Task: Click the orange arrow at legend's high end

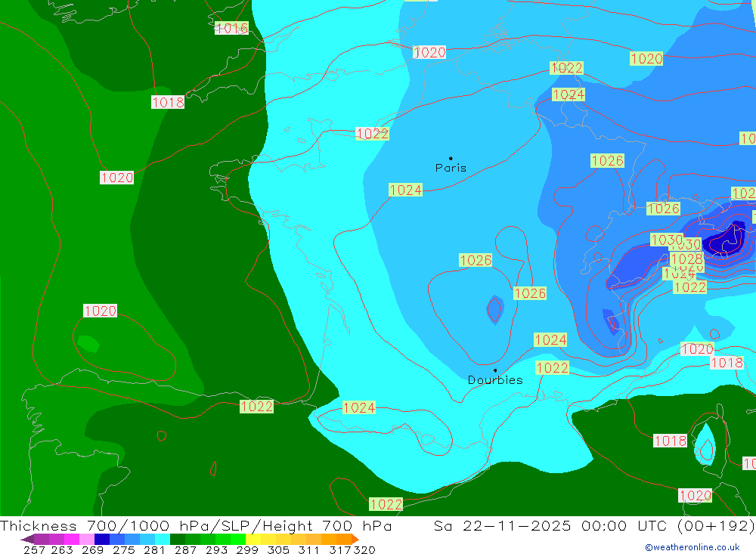Action: click(355, 539)
